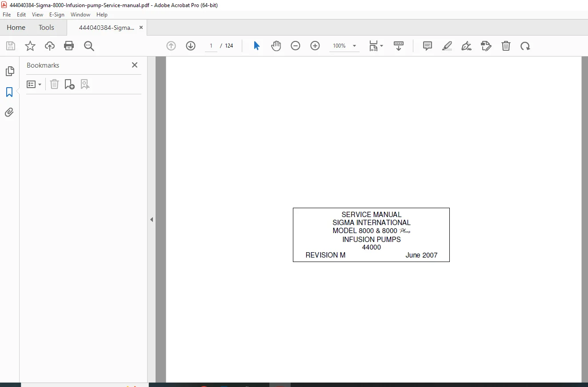This screenshot has height=387, width=588.
Task: Click the upload to cloud icon
Action: point(50,46)
